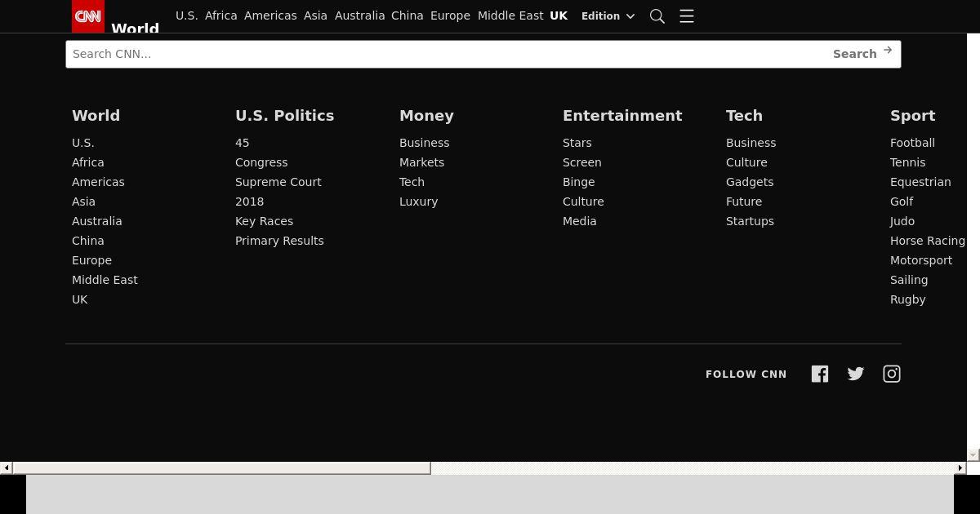
Task: Select Asia in the top navigation bar
Action: 315,16
